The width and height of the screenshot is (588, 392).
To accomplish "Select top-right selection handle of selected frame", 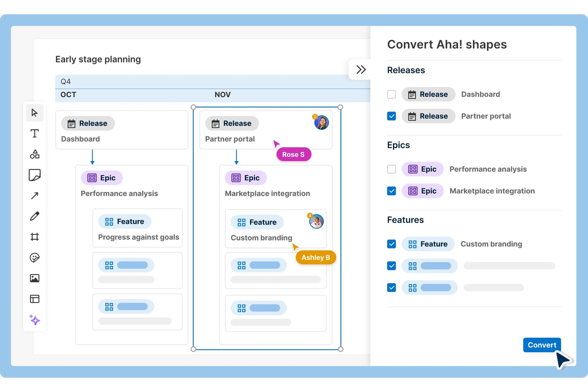I will point(340,107).
